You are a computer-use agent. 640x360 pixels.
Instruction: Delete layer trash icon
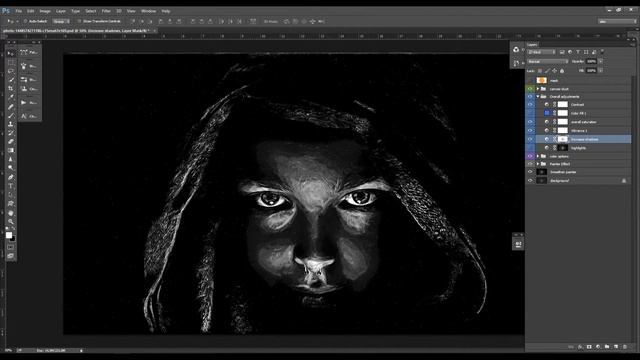[x=625, y=347]
